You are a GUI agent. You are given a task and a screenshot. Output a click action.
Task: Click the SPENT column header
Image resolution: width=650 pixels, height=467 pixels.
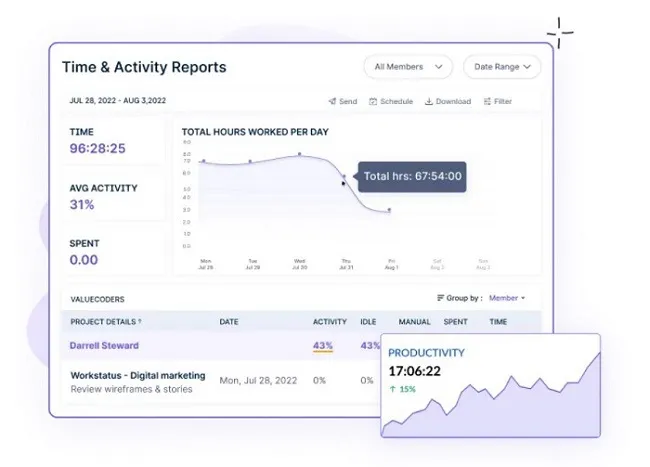(456, 322)
